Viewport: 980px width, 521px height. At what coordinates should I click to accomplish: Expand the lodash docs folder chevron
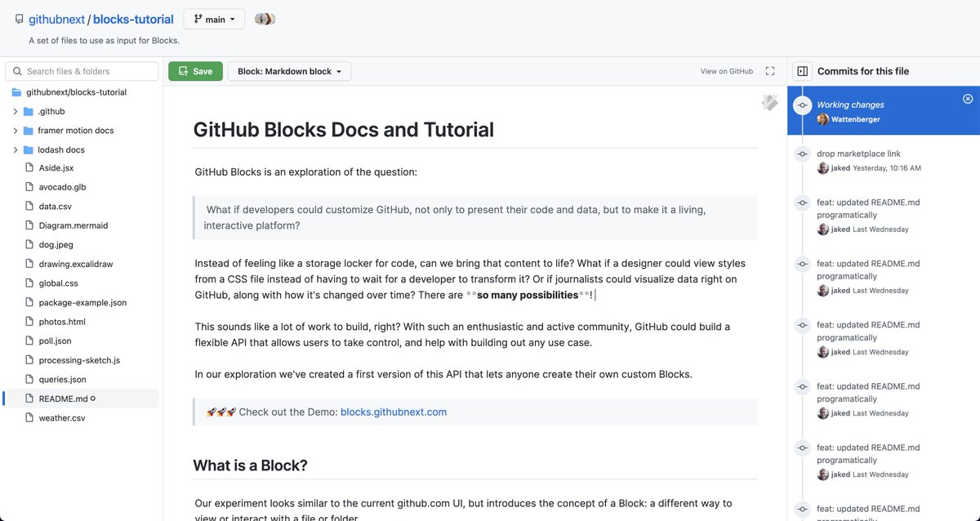click(16, 149)
